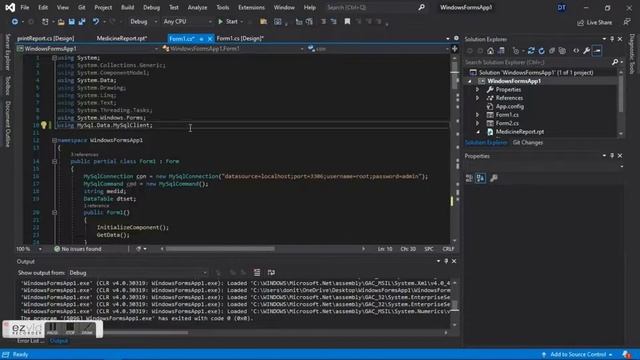Viewport: 640px width, 360px height.
Task: Toggle the bookmark icon in the toolbar
Action: tap(347, 22)
